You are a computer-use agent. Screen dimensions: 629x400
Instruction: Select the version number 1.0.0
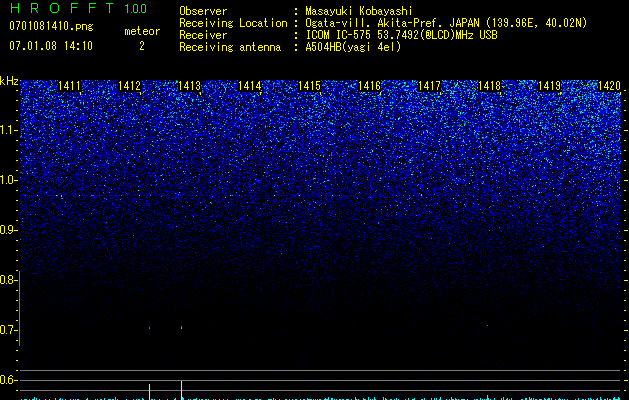(136, 8)
